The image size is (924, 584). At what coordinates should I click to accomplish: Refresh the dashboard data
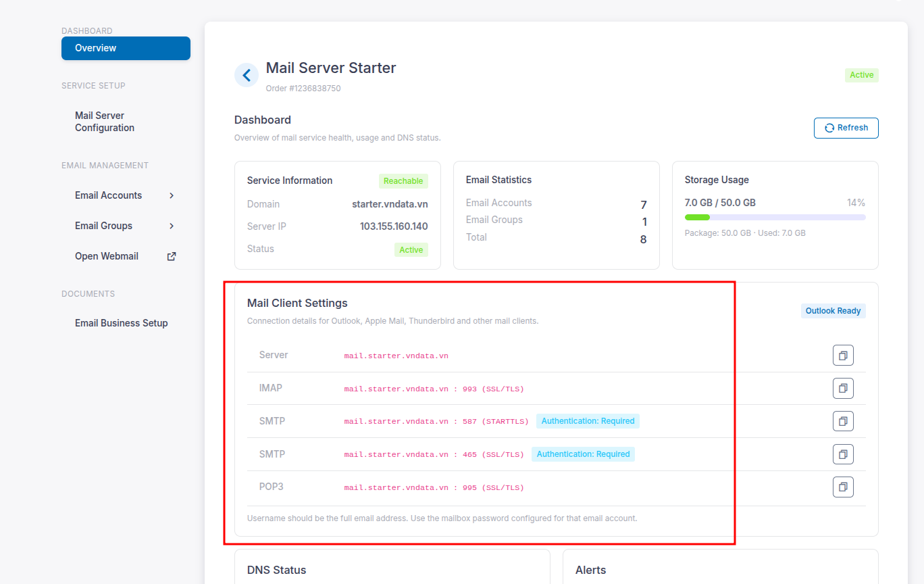coord(846,128)
